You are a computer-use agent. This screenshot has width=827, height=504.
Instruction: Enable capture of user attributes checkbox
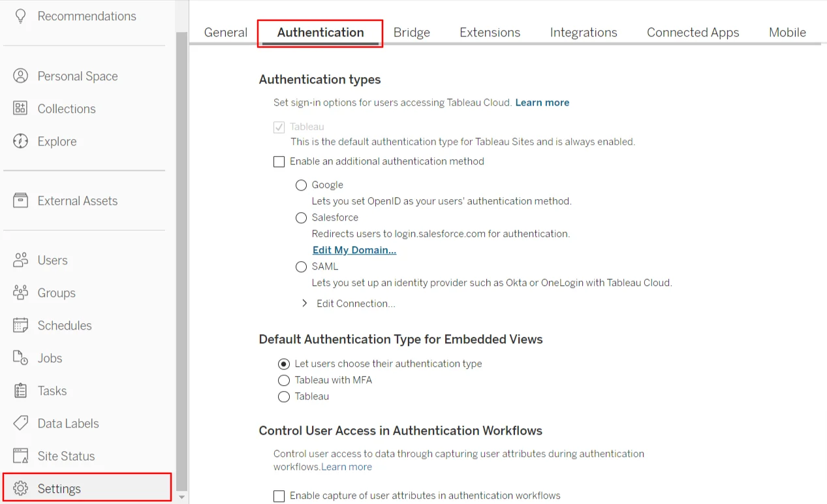(x=279, y=496)
